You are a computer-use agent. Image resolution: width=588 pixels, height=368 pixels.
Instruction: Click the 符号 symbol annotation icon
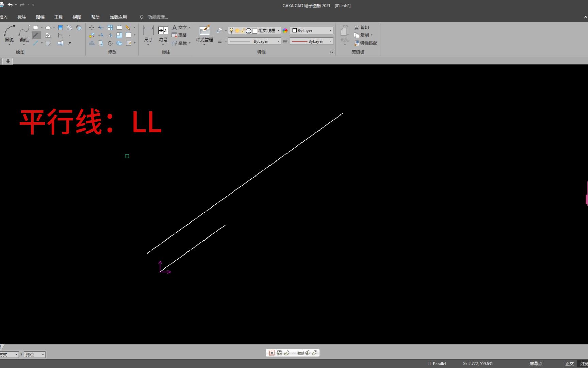point(163,34)
